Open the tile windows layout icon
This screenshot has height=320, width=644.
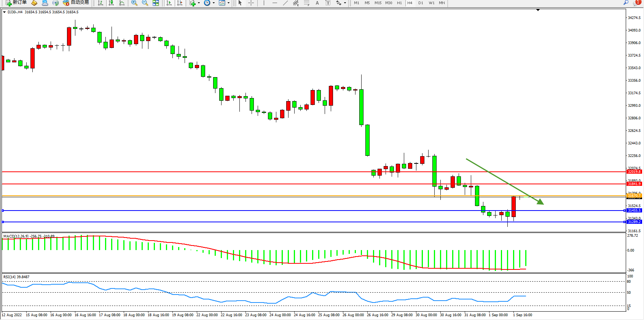[156, 3]
